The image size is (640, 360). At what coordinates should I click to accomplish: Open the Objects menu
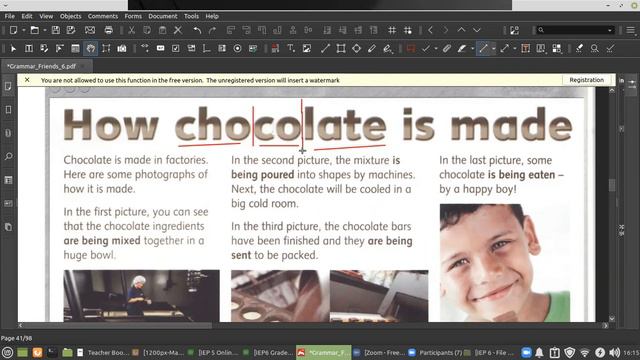pyautogui.click(x=71, y=16)
